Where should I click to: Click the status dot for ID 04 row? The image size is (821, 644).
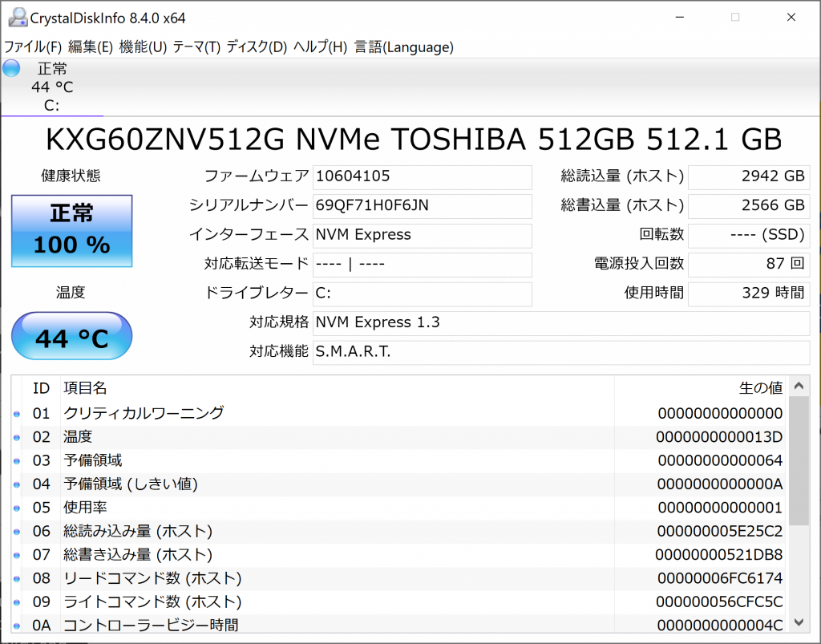click(x=17, y=485)
